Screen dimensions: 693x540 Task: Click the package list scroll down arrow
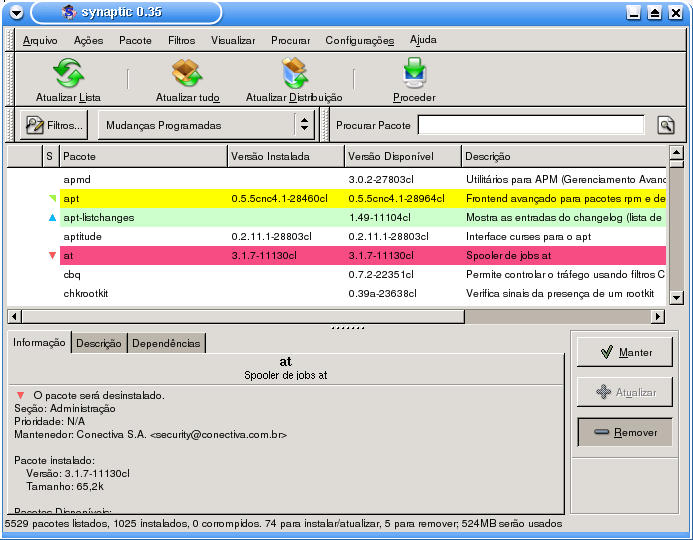pos(676,297)
